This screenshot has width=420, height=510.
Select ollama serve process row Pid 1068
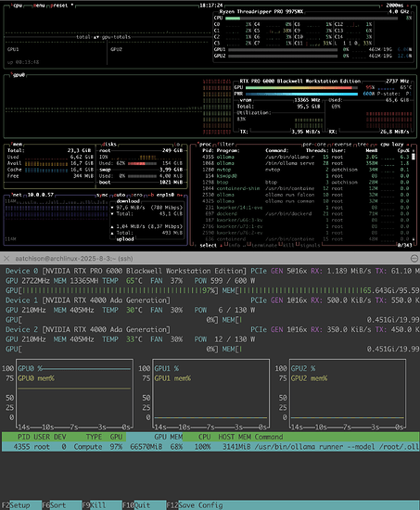(x=305, y=163)
